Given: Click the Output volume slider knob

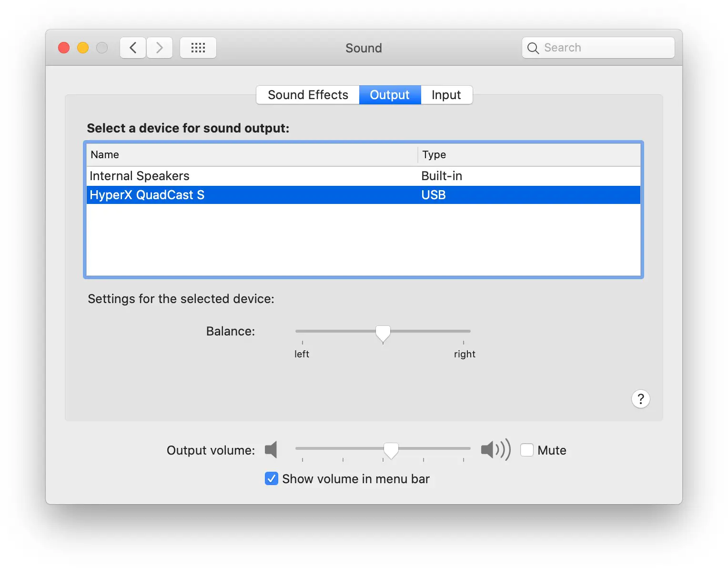Looking at the screenshot, I should coord(391,450).
